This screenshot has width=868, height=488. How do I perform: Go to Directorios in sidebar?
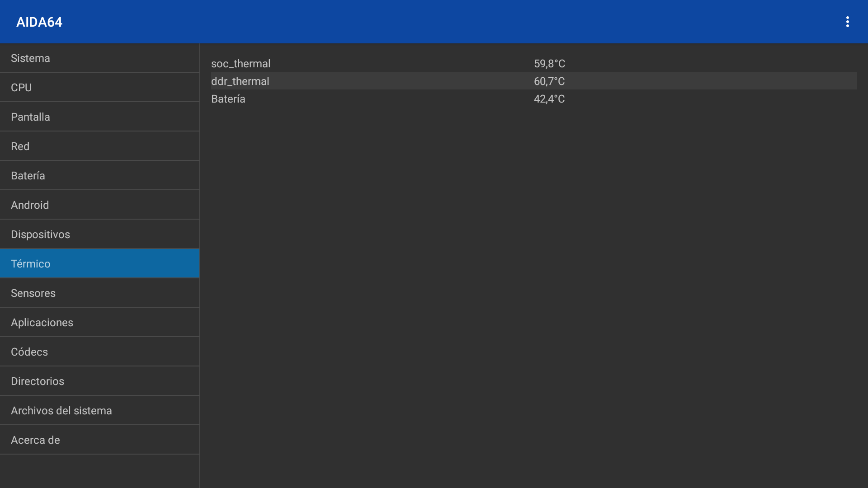[x=99, y=381]
